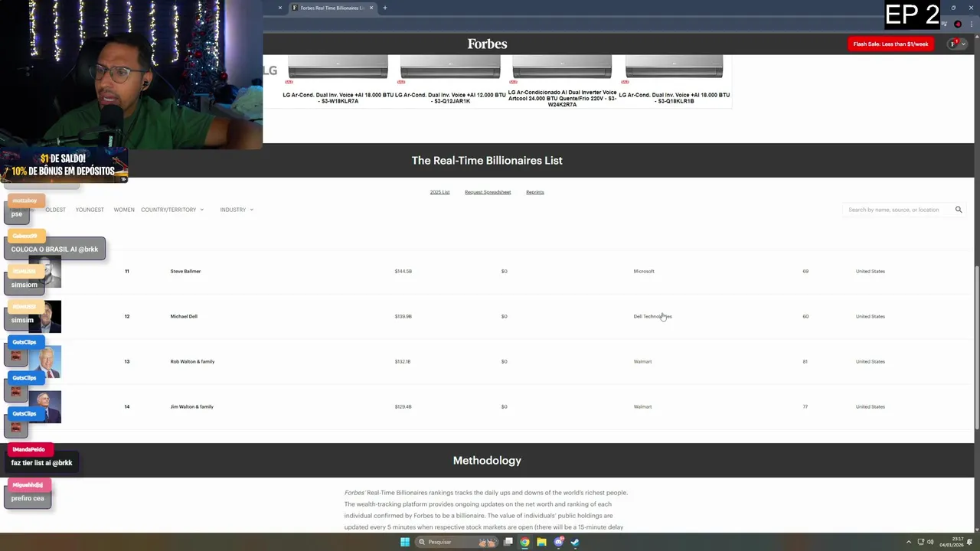
Task: Click Walmart in Jim Walton's row
Action: tap(642, 406)
